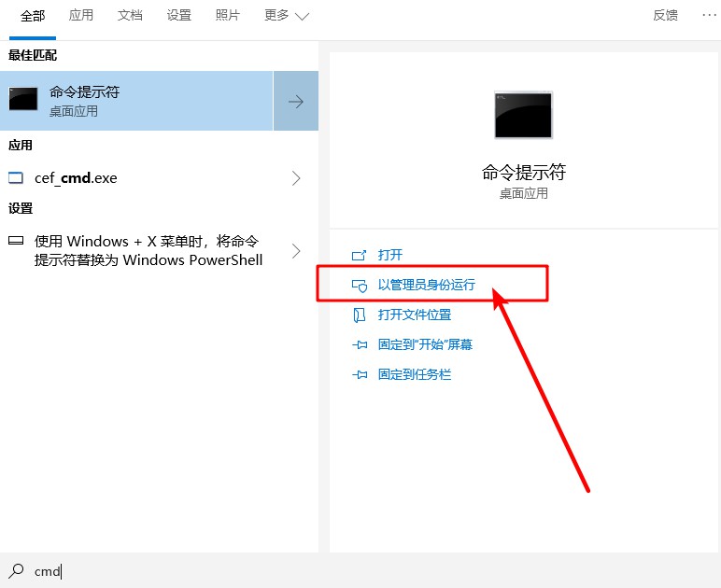Screen dimensions: 721x588
Task: Click the large 命令提示符 preview icon
Action: click(x=523, y=115)
